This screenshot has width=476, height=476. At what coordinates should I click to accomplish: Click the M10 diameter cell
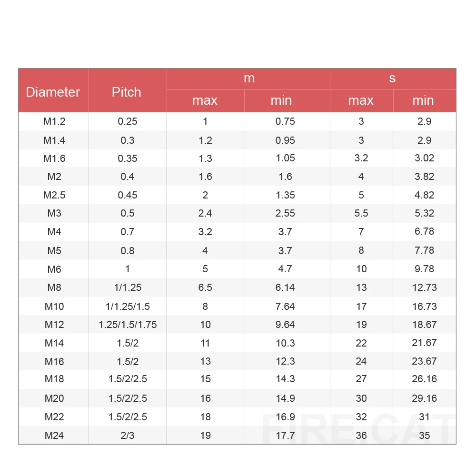click(x=54, y=306)
